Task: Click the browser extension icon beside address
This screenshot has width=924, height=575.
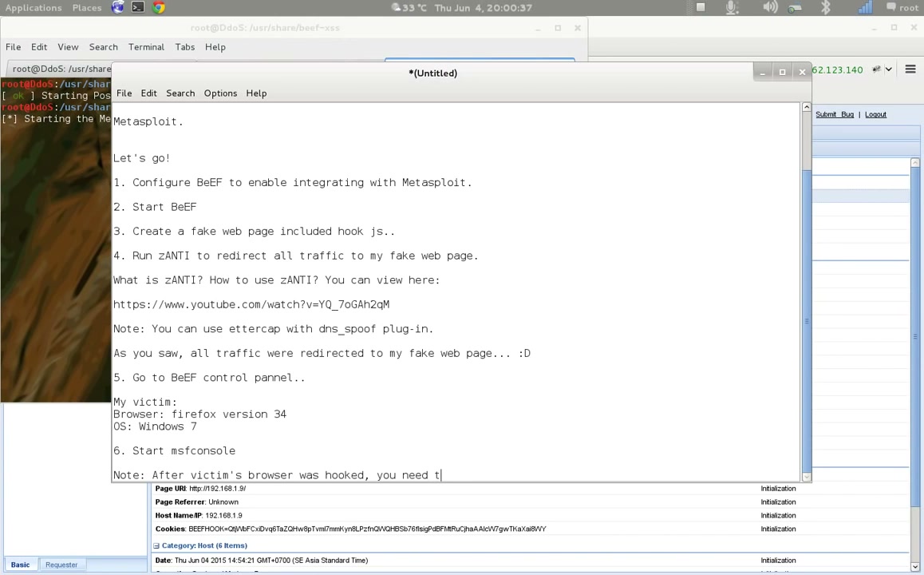Action: [x=876, y=69]
